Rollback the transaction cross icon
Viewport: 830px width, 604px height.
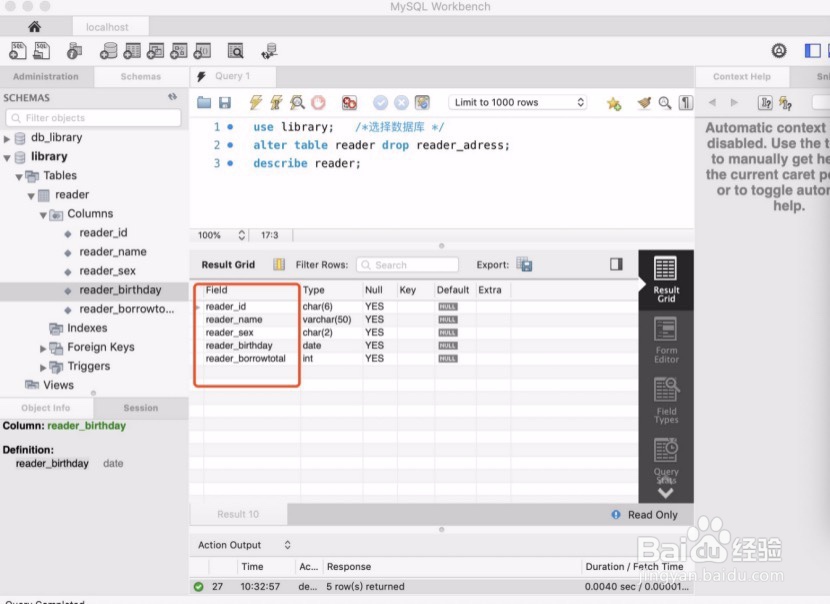[x=401, y=102]
